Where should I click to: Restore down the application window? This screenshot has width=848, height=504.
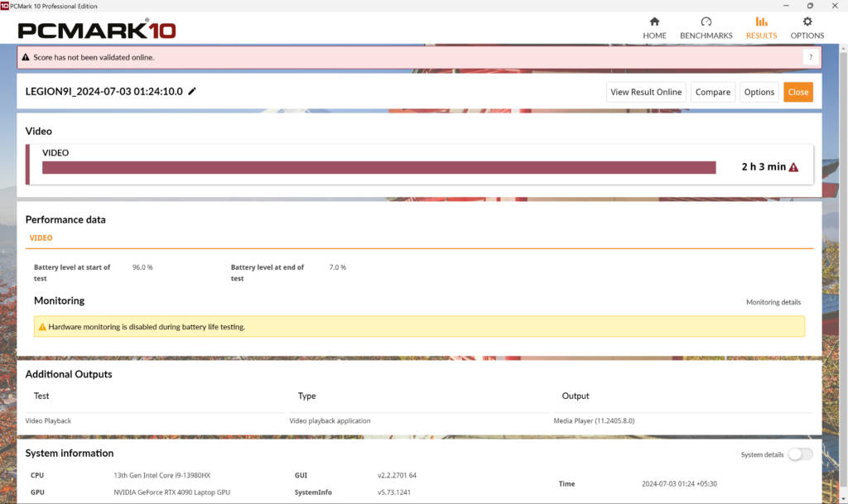tap(810, 6)
